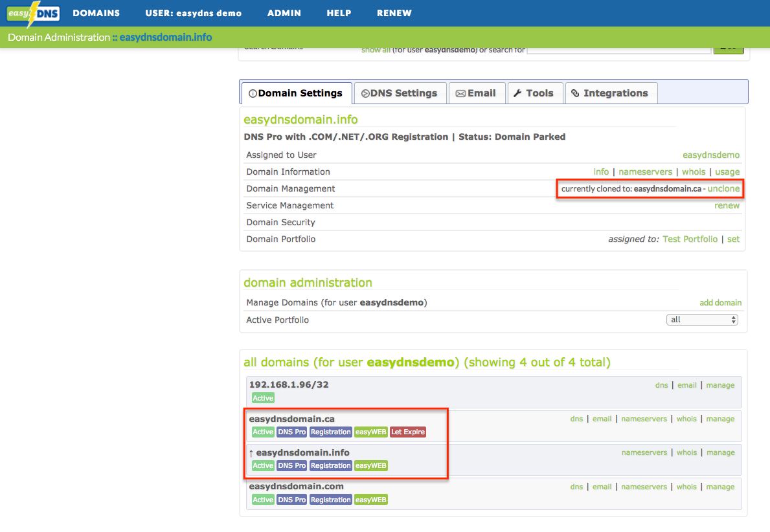Click dns link for easydnsdomain.ca
This screenshot has height=532, width=770.
(576, 419)
